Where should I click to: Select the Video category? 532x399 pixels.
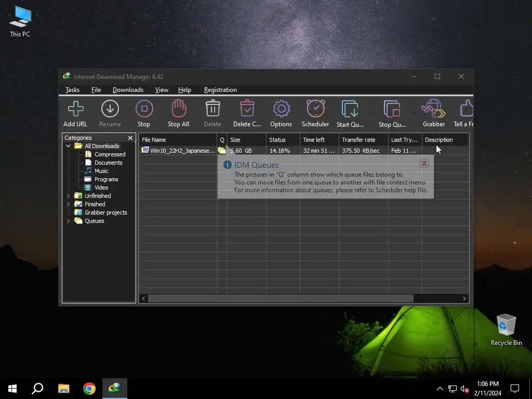(x=101, y=188)
